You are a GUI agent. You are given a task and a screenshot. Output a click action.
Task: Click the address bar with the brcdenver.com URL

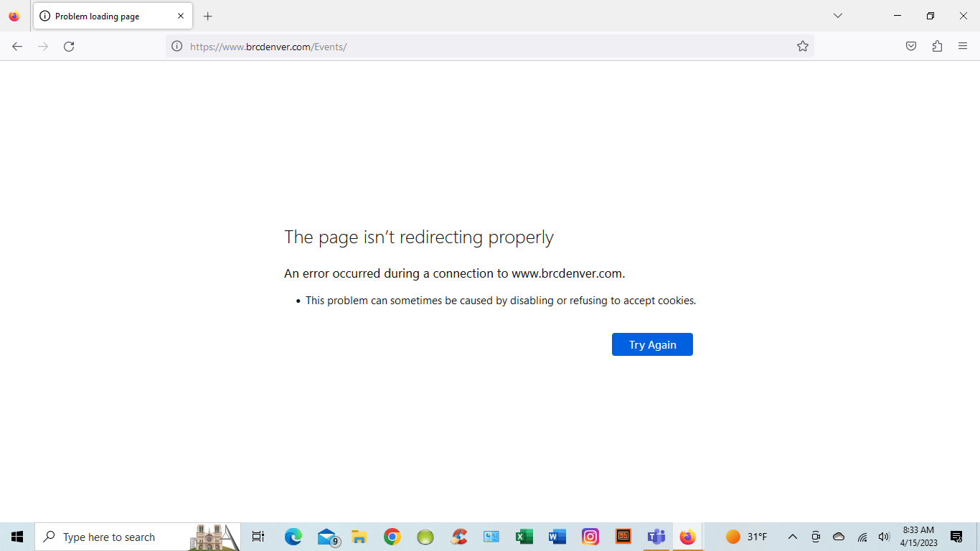[491, 47]
